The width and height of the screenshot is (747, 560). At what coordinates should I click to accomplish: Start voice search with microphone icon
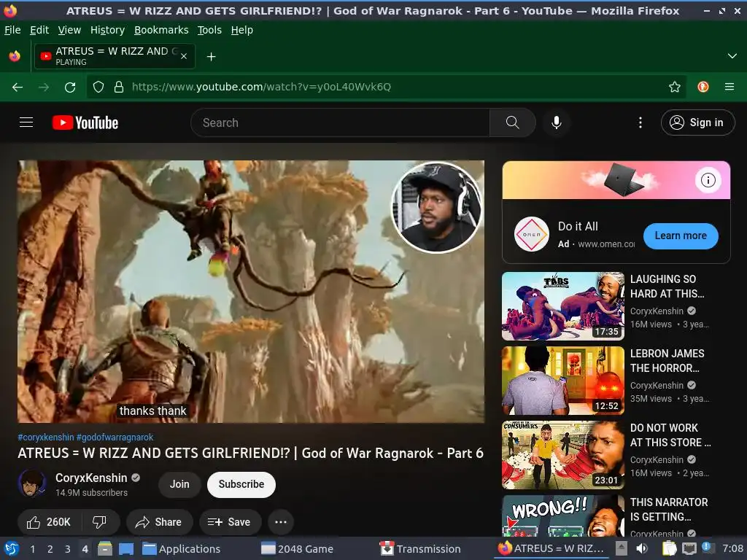click(556, 122)
